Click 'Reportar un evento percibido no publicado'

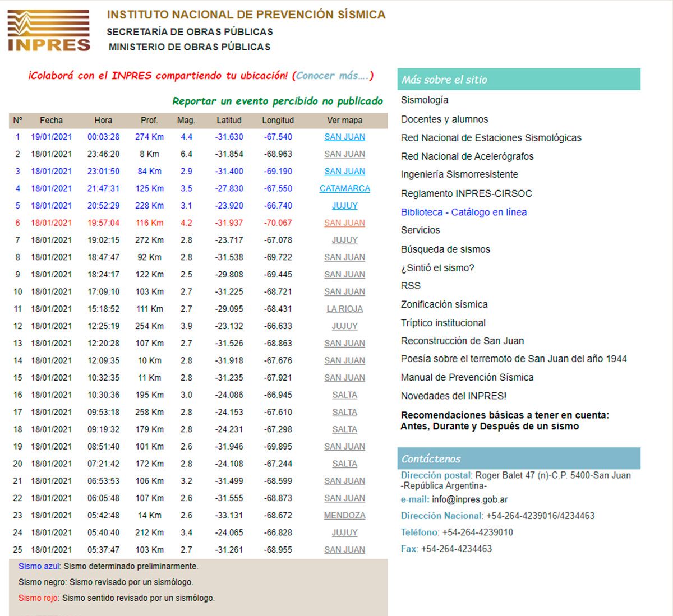(x=277, y=101)
